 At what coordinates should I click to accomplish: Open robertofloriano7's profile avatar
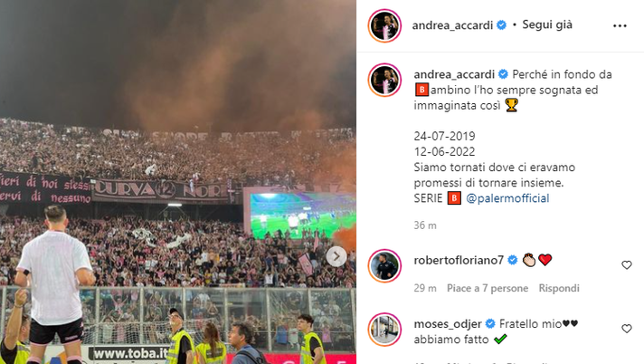pos(384,265)
